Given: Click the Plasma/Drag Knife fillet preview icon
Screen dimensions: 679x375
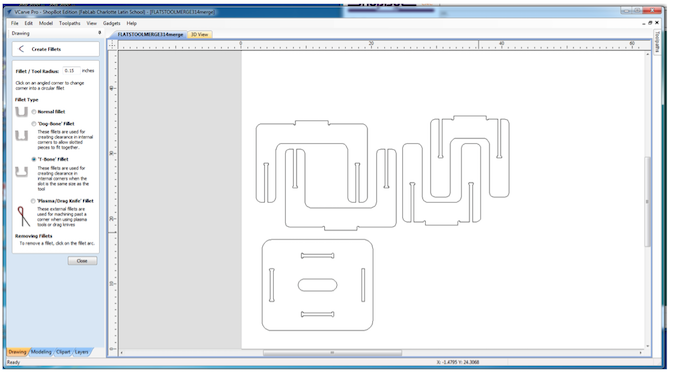Looking at the screenshot, I should [23, 217].
